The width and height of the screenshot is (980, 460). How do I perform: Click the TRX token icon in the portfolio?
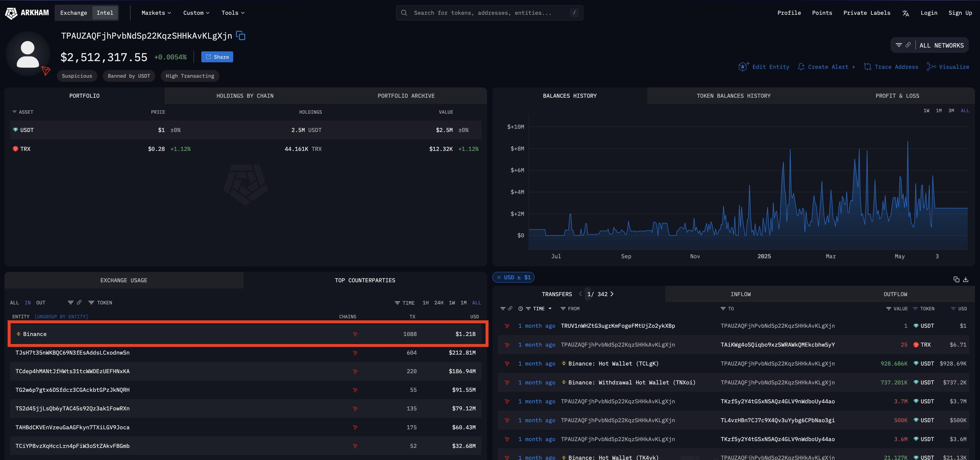15,149
